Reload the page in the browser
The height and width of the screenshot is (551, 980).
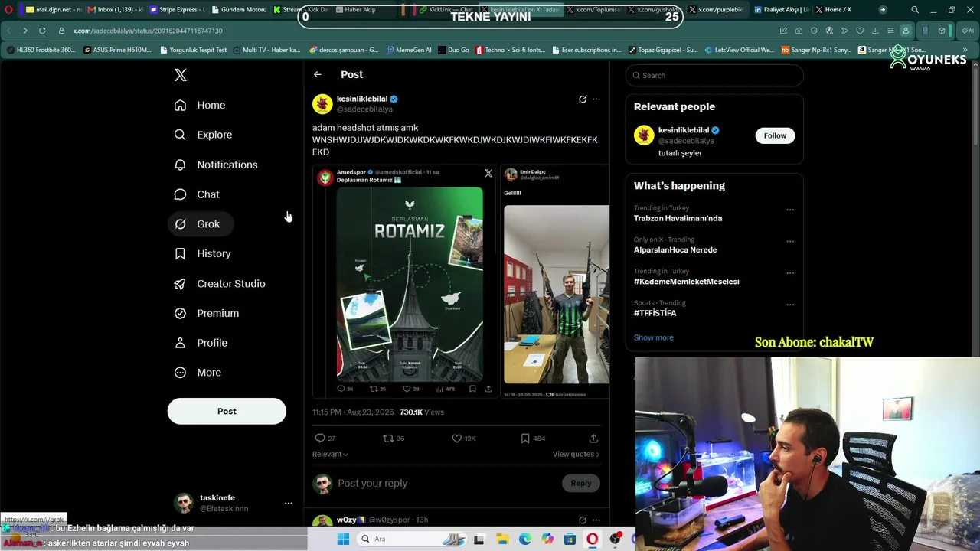point(42,31)
